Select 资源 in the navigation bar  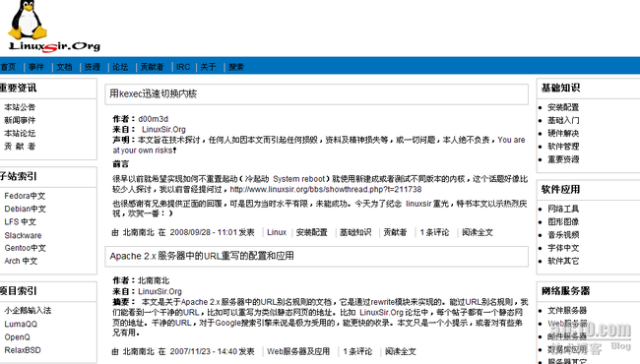tap(93, 67)
